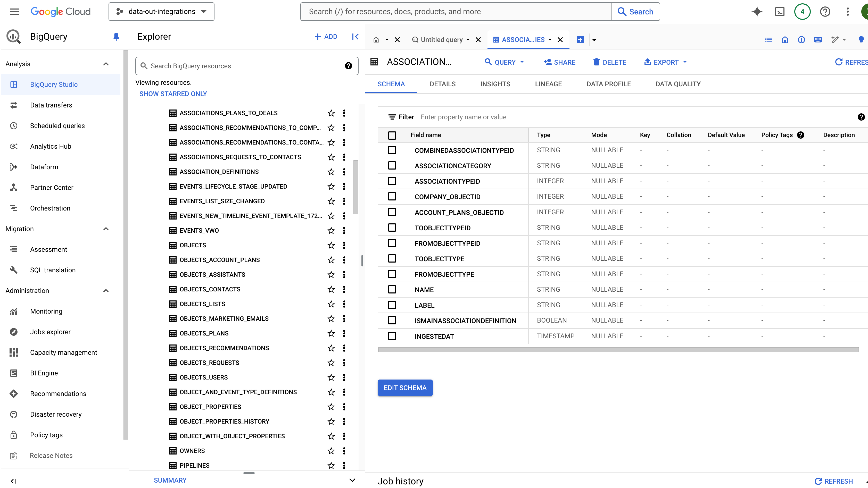
Task: Star the OBJECT_PROPERTIES table
Action: pos(331,407)
